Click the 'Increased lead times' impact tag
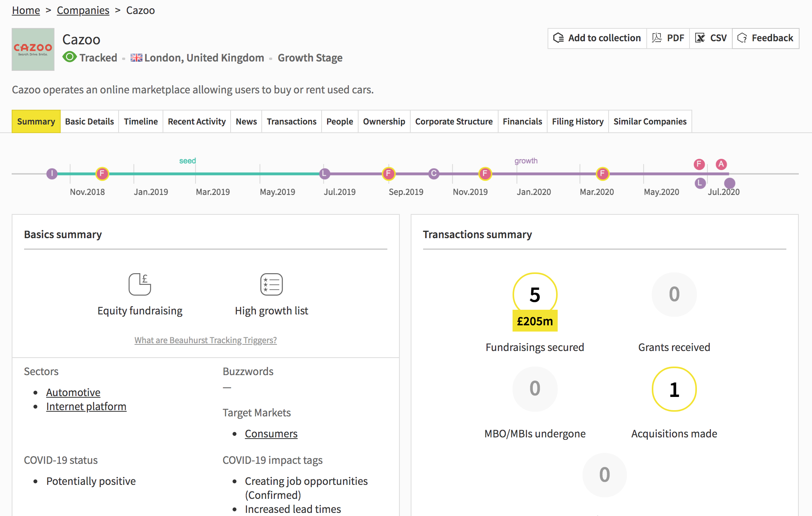Screen dimensions: 812x516 click(293, 509)
